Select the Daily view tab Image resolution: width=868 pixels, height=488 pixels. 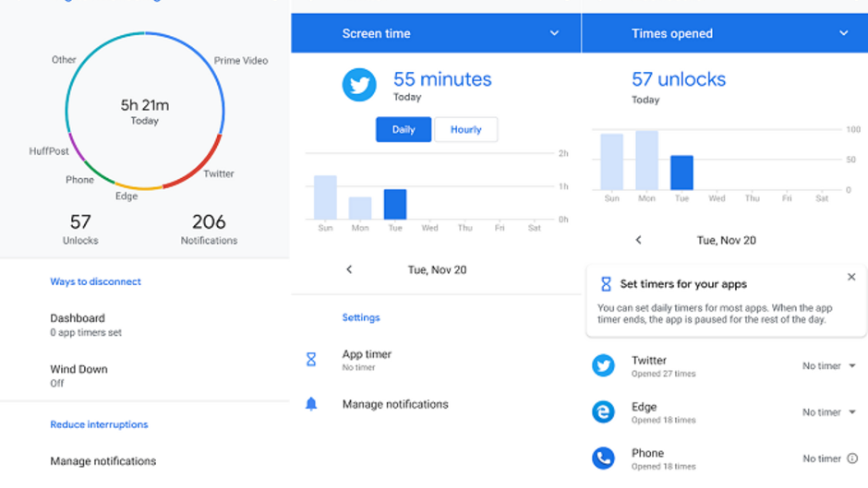pyautogui.click(x=404, y=129)
